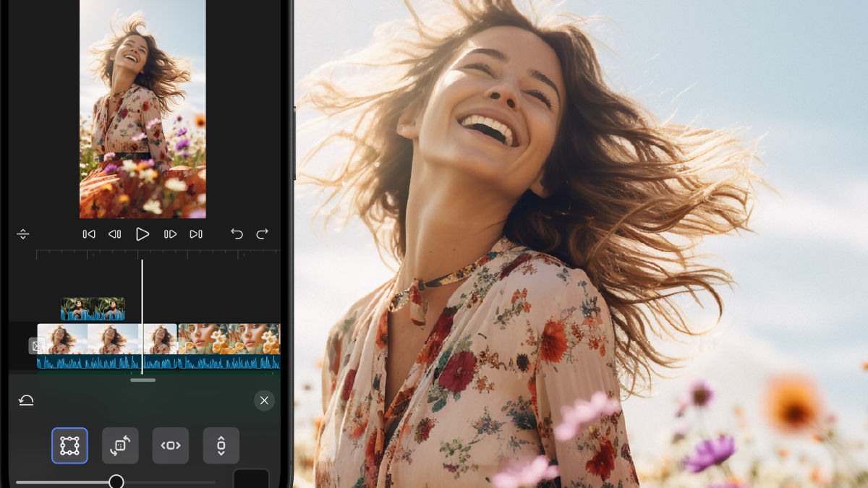Viewport: 868px width, 488px height.
Task: Select the horizontal position tool
Action: pos(171,445)
